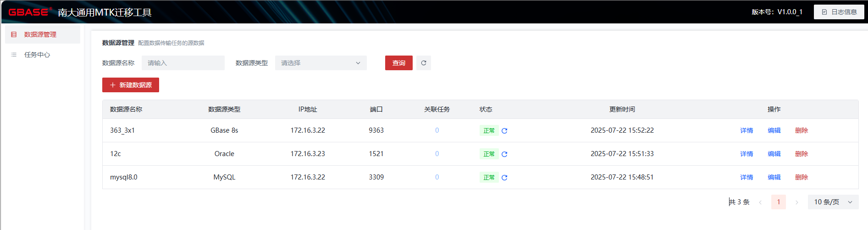The height and width of the screenshot is (230, 868).
Task: Focus the 数据源名称 input field
Action: point(183,63)
